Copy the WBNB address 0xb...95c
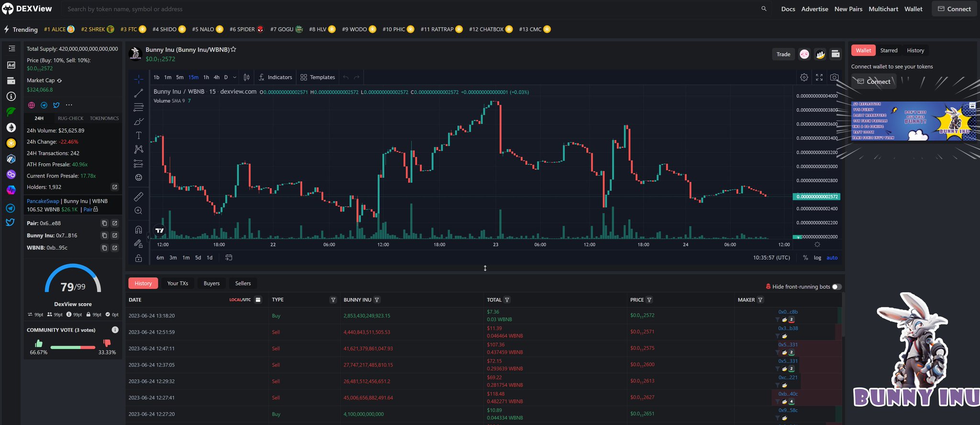 pyautogui.click(x=104, y=248)
